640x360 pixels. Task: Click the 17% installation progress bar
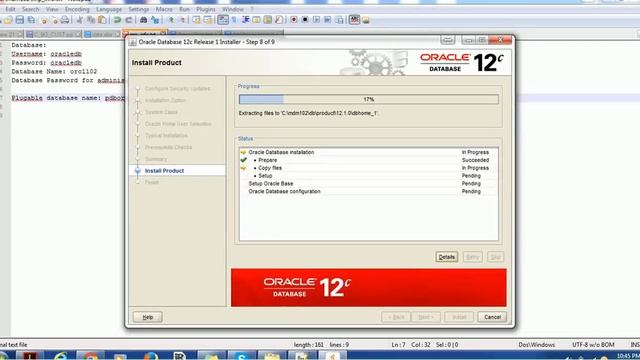(x=369, y=99)
